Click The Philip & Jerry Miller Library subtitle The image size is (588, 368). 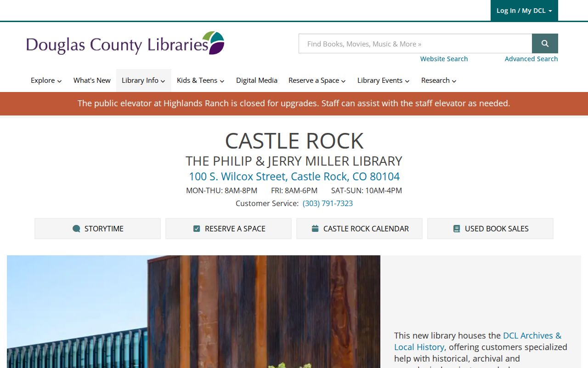[x=294, y=161]
